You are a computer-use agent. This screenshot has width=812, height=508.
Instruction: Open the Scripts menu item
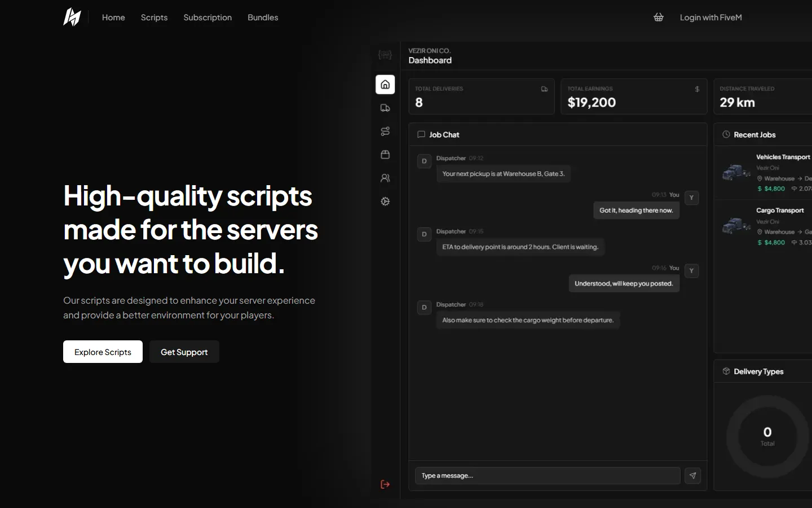(x=154, y=17)
